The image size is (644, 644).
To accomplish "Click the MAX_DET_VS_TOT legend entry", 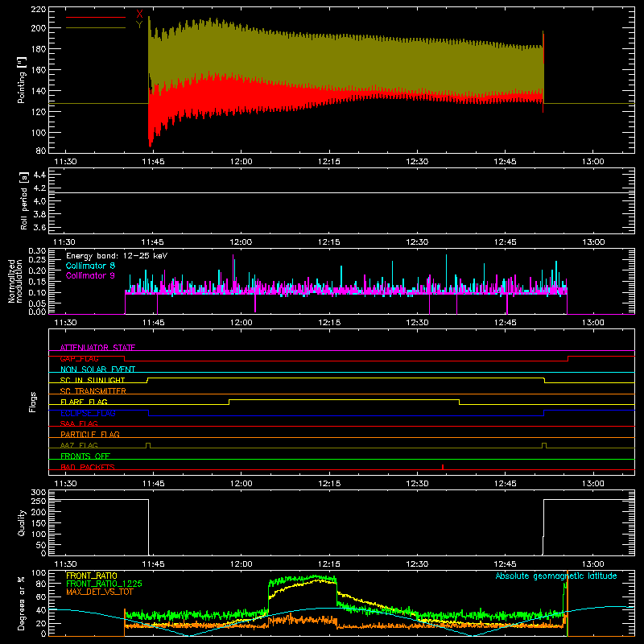I will [100, 592].
